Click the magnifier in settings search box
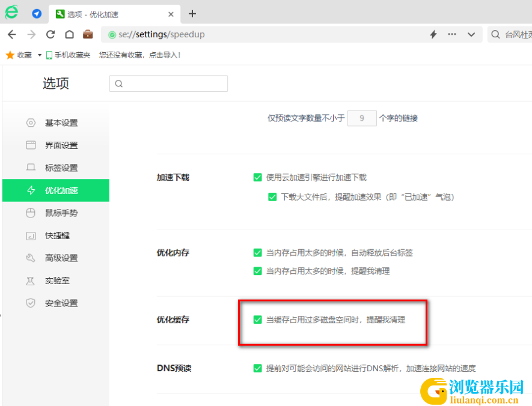Screen dimensions: 532x406 (119, 83)
